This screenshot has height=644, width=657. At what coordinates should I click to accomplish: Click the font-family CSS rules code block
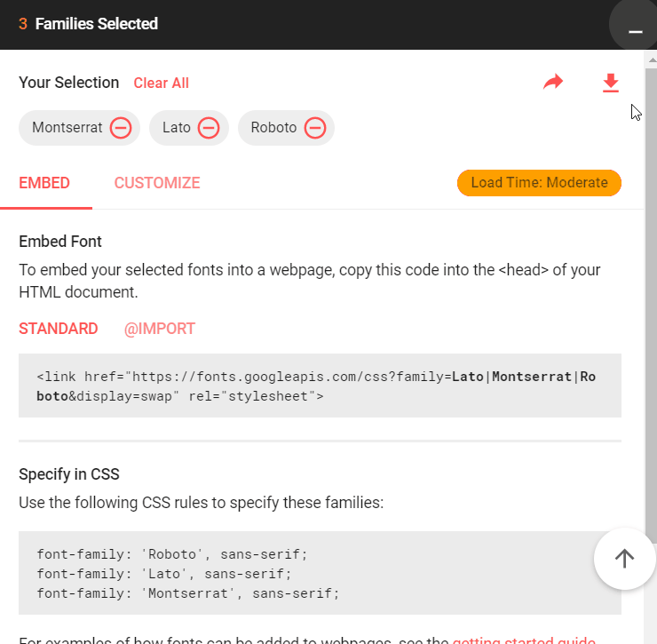coord(302,572)
